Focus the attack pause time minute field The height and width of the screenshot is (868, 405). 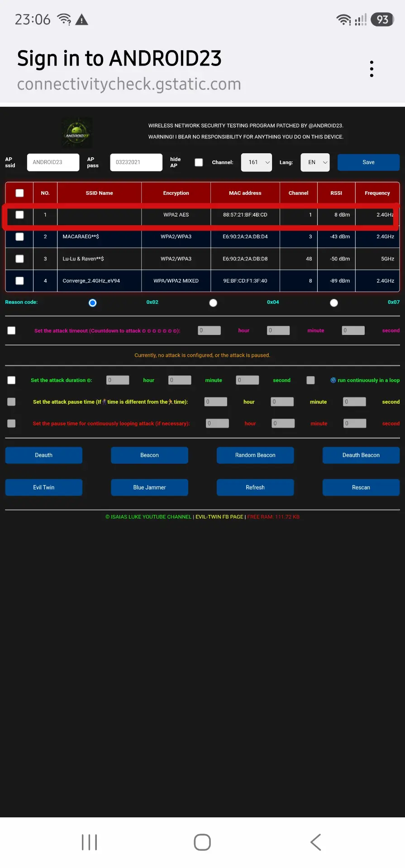click(x=282, y=402)
